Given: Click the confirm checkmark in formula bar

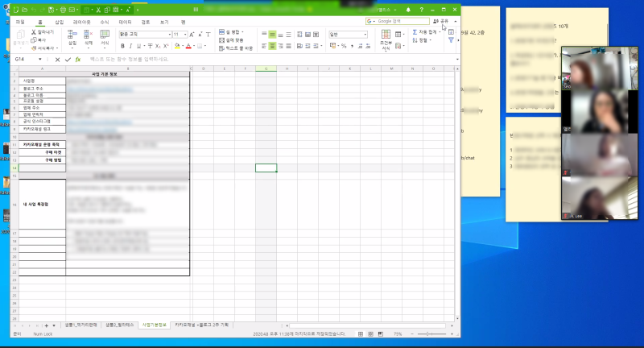Looking at the screenshot, I should pos(68,60).
